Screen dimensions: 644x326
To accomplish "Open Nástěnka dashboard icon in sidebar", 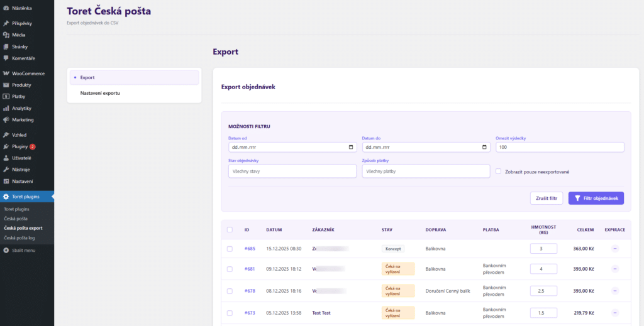I will [6, 8].
